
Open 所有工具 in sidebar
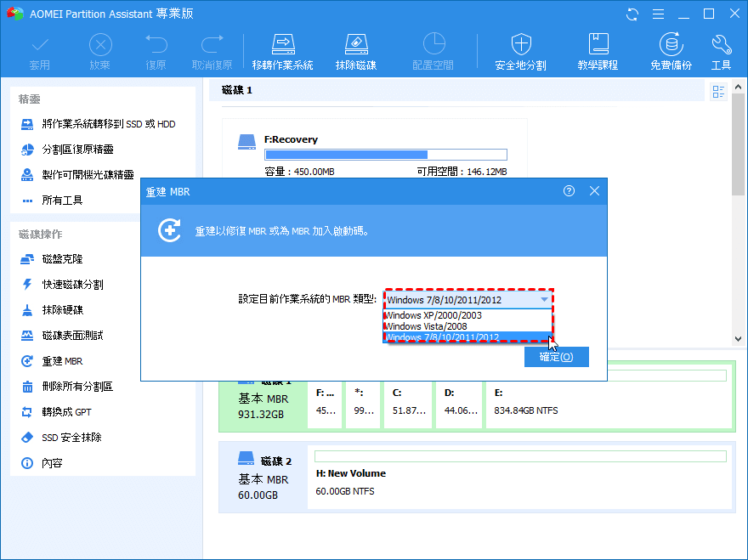(x=52, y=201)
